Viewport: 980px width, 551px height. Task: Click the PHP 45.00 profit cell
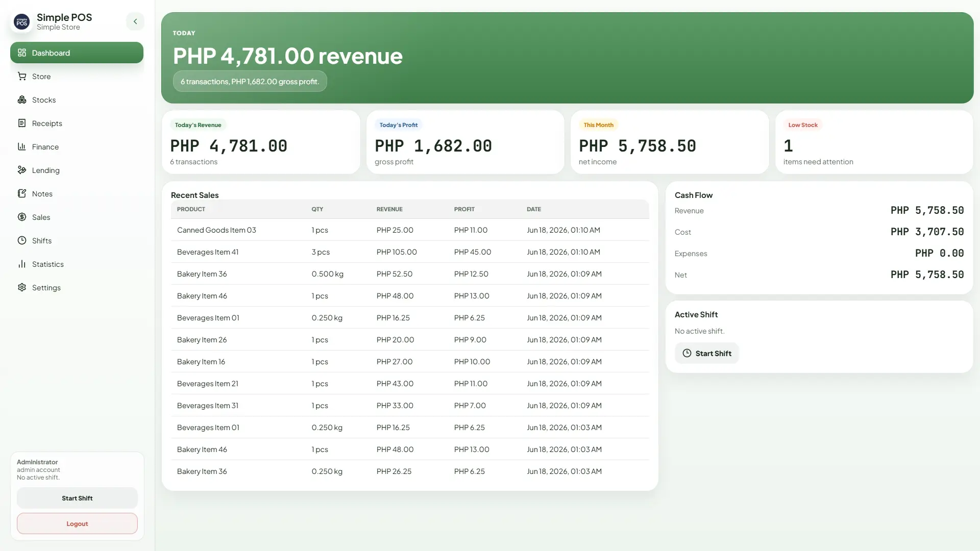473,252
